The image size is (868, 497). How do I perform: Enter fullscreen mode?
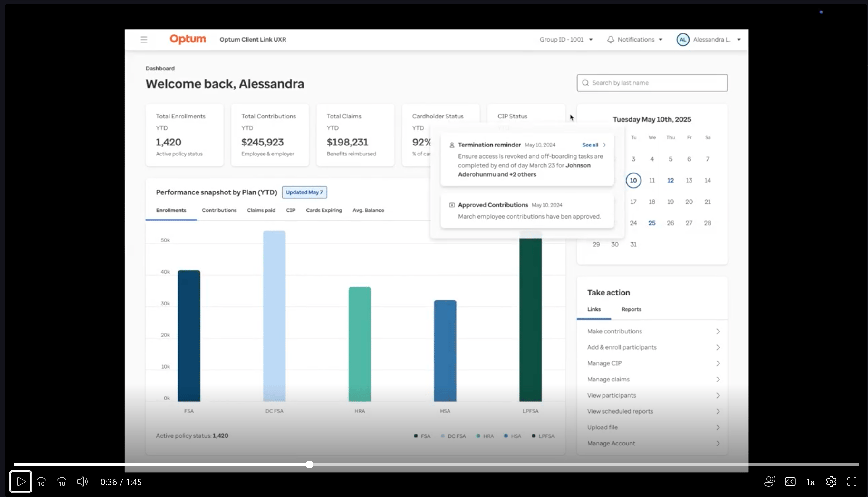[852, 482]
